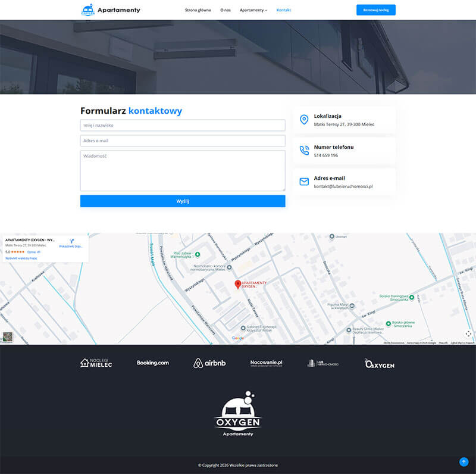The image size is (476, 474).
Task: Open the 'Wyświetl większą mapę' link
Action: point(21,258)
